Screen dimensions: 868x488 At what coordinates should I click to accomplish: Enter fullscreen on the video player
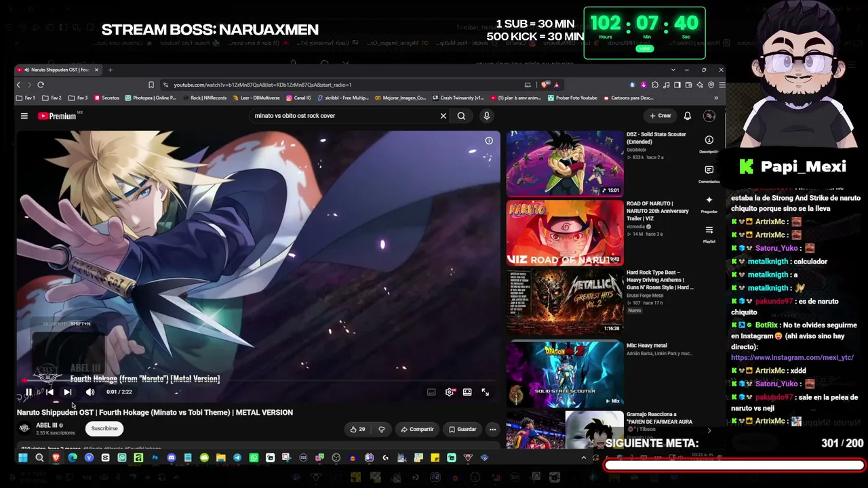click(486, 392)
